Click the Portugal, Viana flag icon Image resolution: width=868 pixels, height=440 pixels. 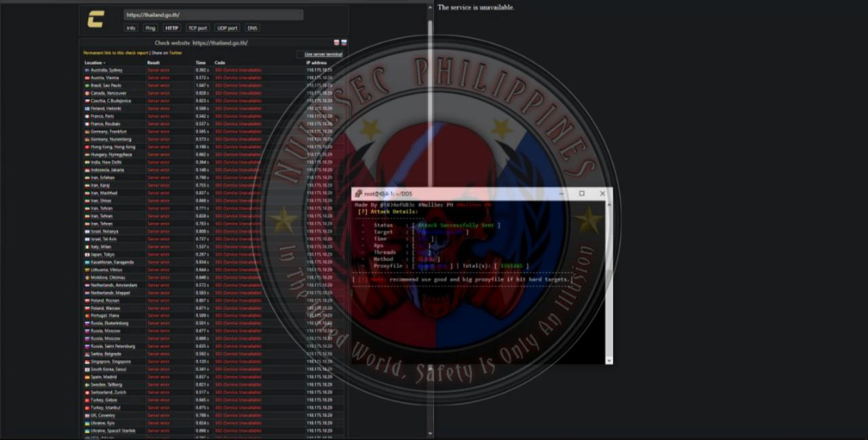point(87,316)
